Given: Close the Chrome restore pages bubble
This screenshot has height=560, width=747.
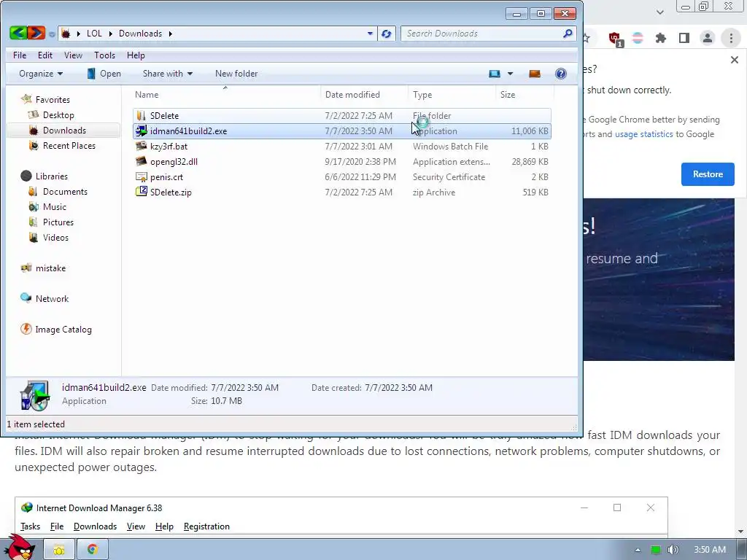Looking at the screenshot, I should (734, 60).
